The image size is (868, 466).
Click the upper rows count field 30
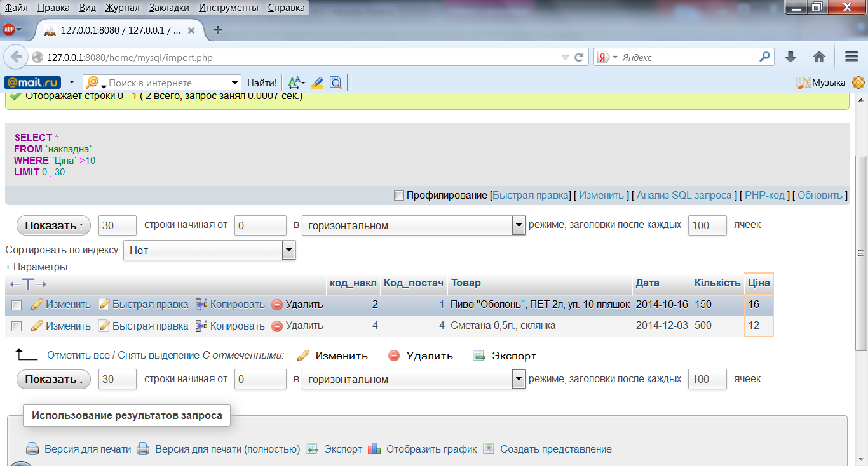coord(118,225)
